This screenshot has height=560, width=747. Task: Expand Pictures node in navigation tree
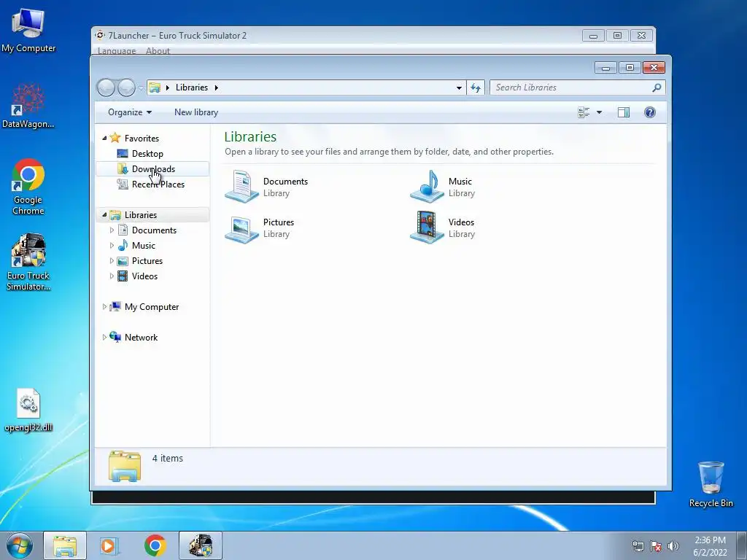(112, 261)
